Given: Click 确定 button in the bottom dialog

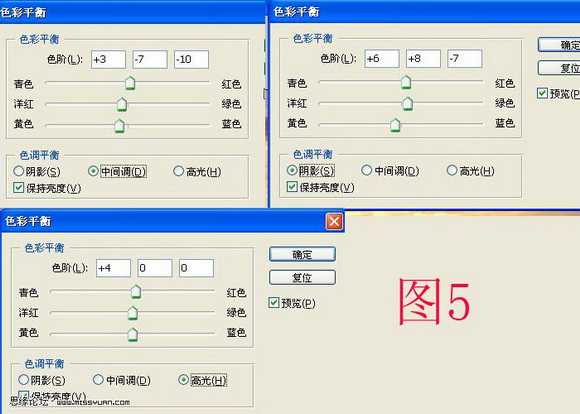Looking at the screenshot, I should [x=302, y=254].
